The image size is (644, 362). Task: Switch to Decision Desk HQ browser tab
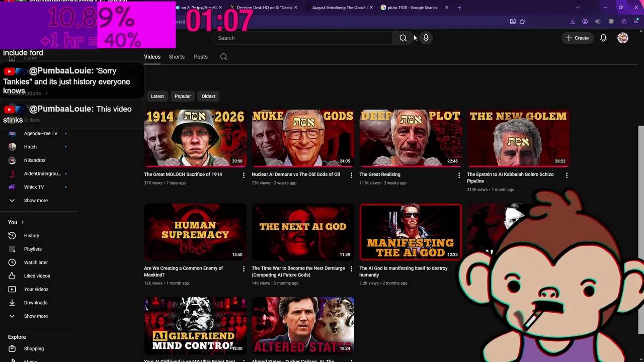264,8
